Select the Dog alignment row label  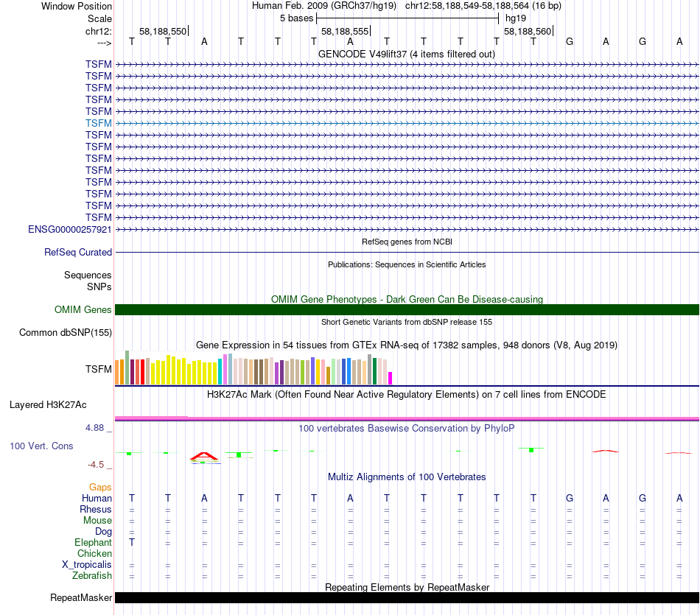(x=104, y=532)
